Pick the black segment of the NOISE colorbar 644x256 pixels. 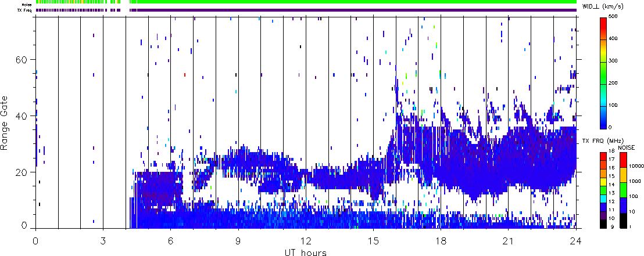tap(623, 221)
